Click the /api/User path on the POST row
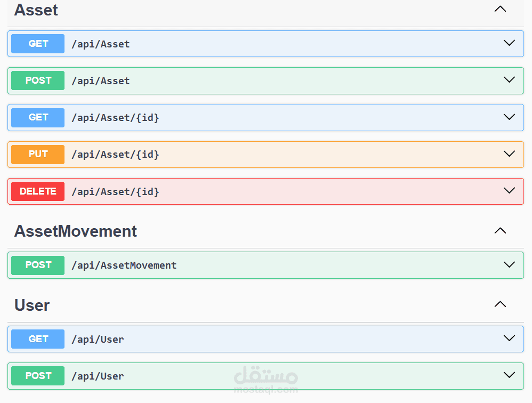This screenshot has height=403, width=532. 98,376
